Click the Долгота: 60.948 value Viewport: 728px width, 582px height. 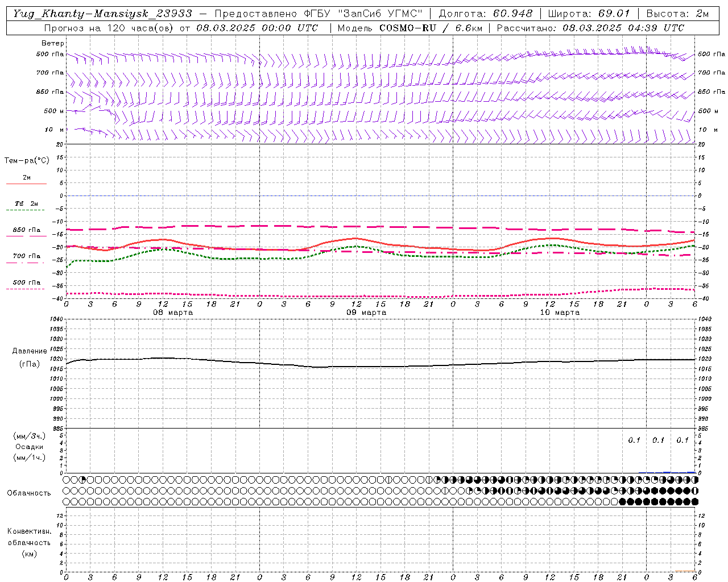tap(486, 14)
